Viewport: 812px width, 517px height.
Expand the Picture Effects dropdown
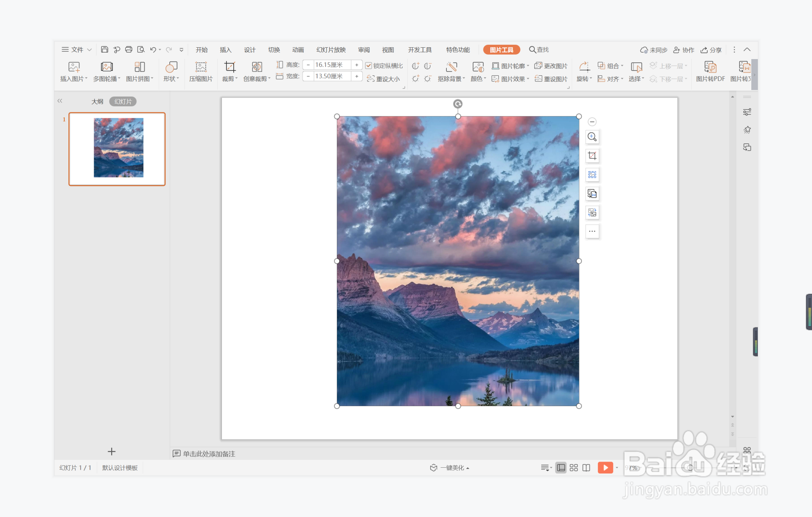(x=510, y=79)
